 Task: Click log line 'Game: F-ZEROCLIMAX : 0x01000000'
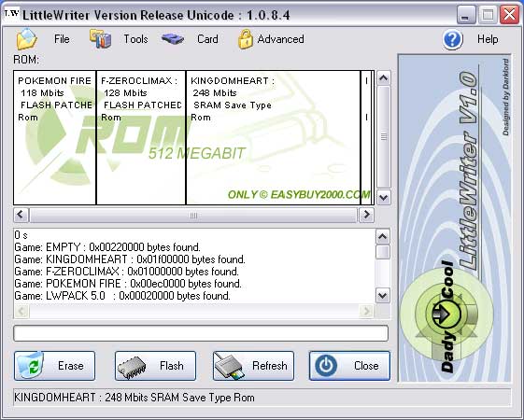(127, 272)
